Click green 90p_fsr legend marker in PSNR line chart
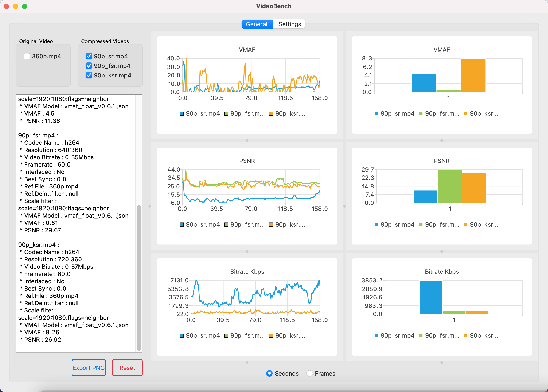 tap(226, 225)
